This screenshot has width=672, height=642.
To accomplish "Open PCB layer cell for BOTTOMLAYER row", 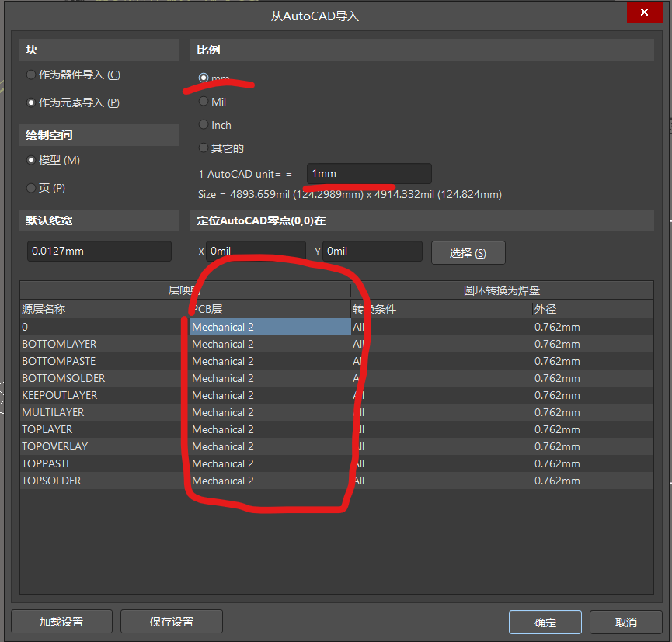I will click(x=270, y=344).
